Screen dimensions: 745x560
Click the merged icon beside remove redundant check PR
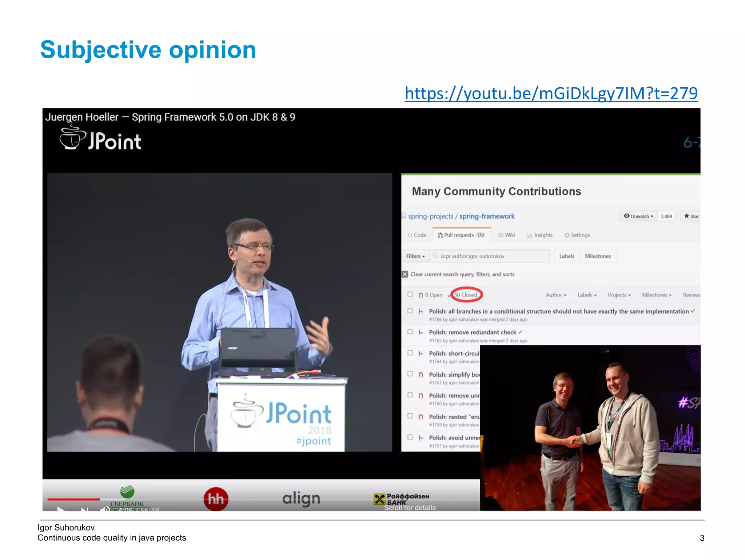(421, 332)
